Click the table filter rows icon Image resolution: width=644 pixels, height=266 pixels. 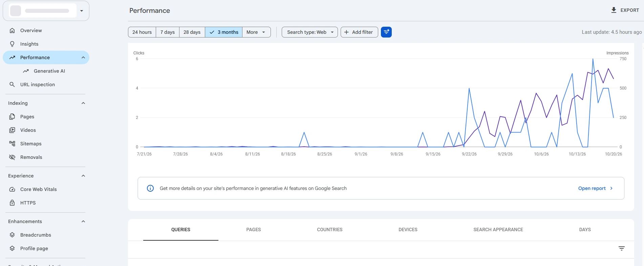pos(622,248)
